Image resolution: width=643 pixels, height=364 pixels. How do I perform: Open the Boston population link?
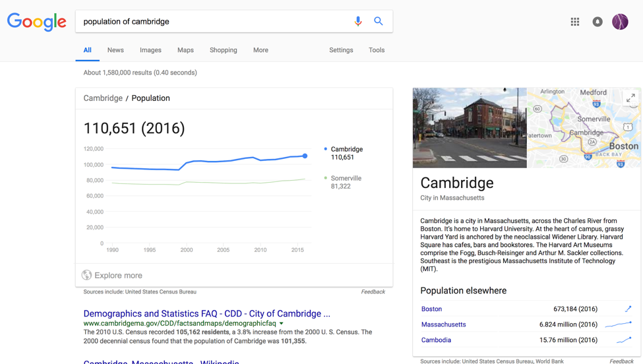pyautogui.click(x=431, y=309)
